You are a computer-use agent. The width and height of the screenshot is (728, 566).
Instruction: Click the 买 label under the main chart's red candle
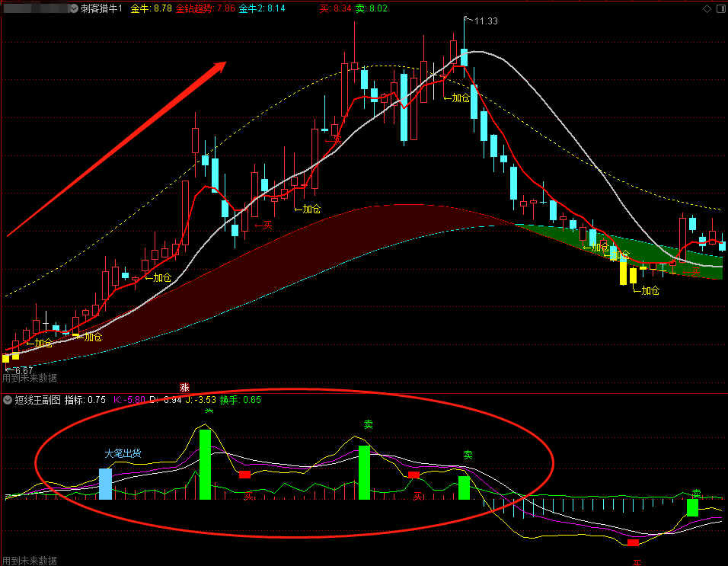coord(264,225)
